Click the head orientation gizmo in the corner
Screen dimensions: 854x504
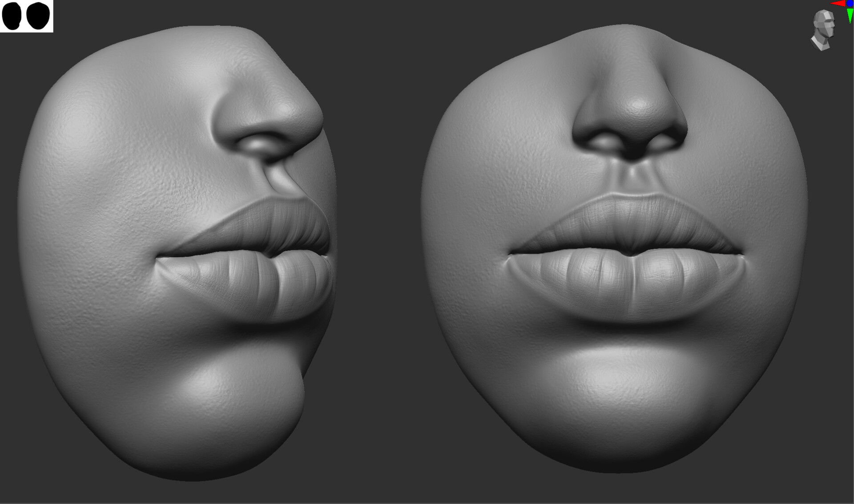pyautogui.click(x=823, y=30)
